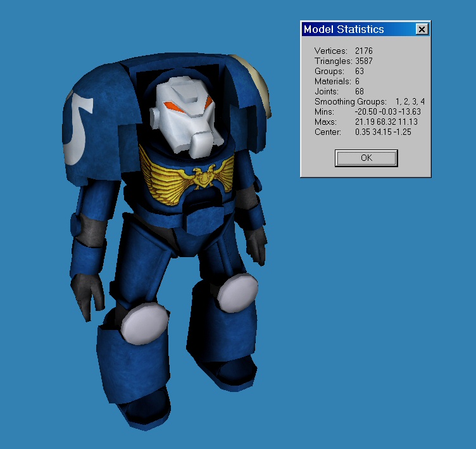This screenshot has width=476, height=449.
Task: Select the "Maxs:" label
Action: tap(325, 122)
